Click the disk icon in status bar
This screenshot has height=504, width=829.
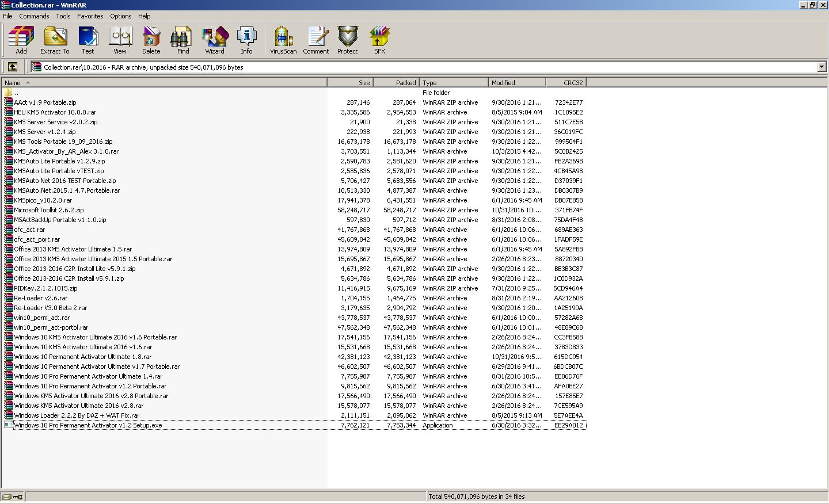point(6,497)
